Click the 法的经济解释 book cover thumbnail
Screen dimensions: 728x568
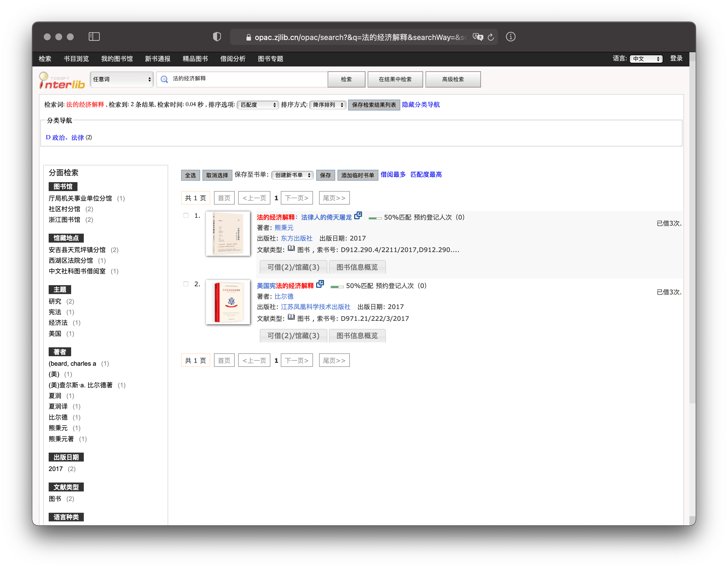point(228,234)
